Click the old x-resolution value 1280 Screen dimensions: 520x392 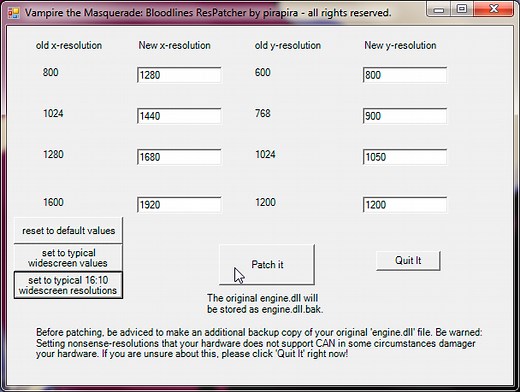[x=53, y=154]
